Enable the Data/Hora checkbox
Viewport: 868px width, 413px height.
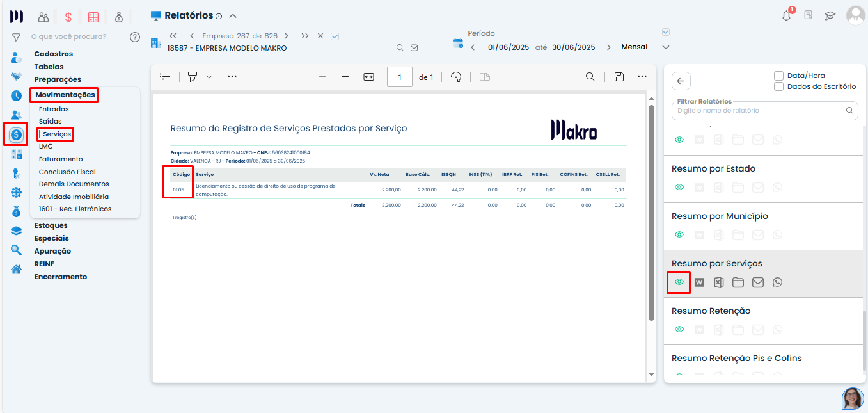[779, 76]
